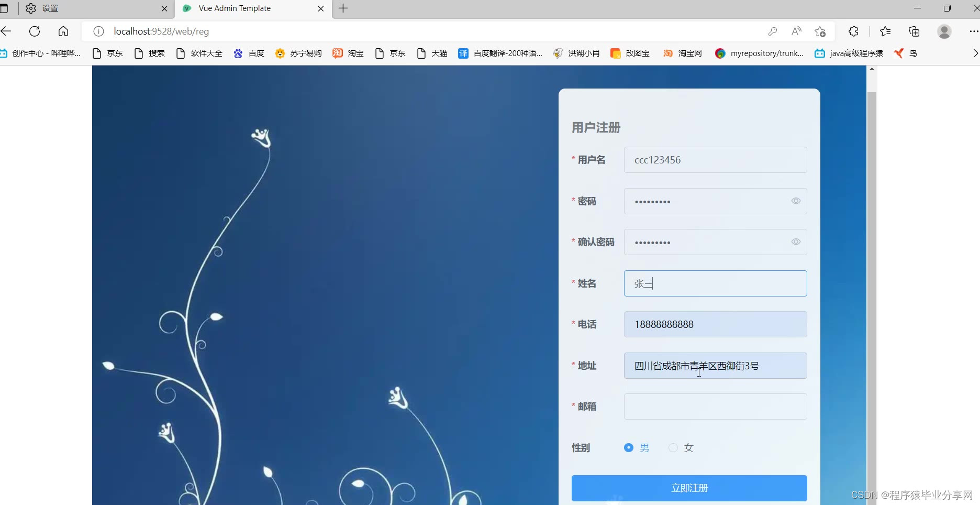
Task: Show password in 确认密码 field
Action: point(796,242)
